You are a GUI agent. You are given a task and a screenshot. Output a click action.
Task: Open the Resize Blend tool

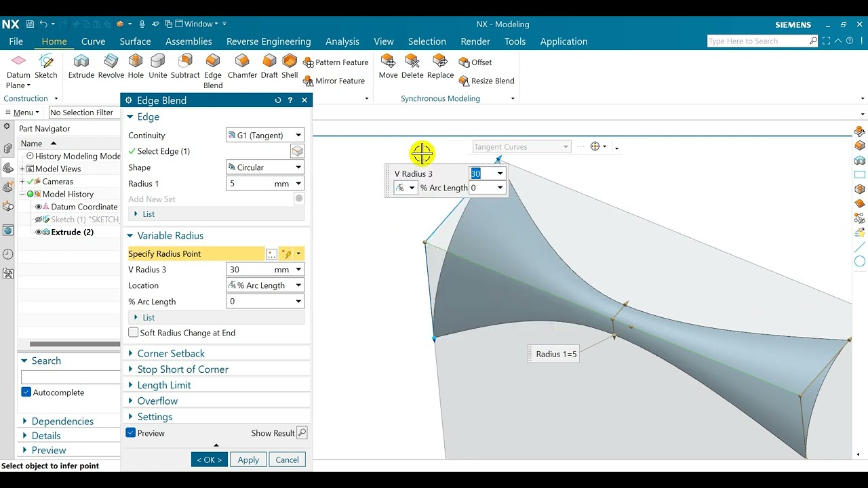(486, 81)
